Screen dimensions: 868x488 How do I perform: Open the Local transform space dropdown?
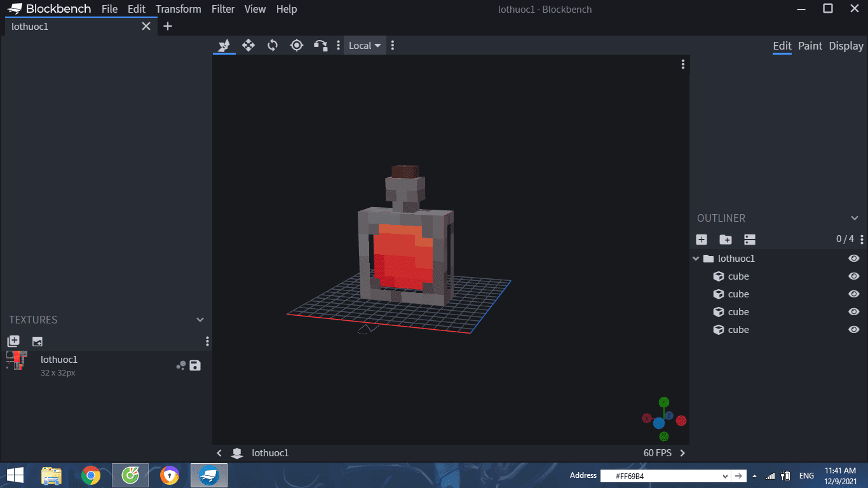(x=365, y=45)
